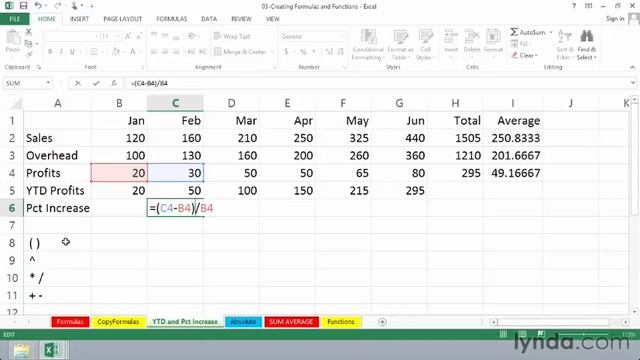Open the AutoSum dropdown arrow
This screenshot has width=640, height=360.
551,32
